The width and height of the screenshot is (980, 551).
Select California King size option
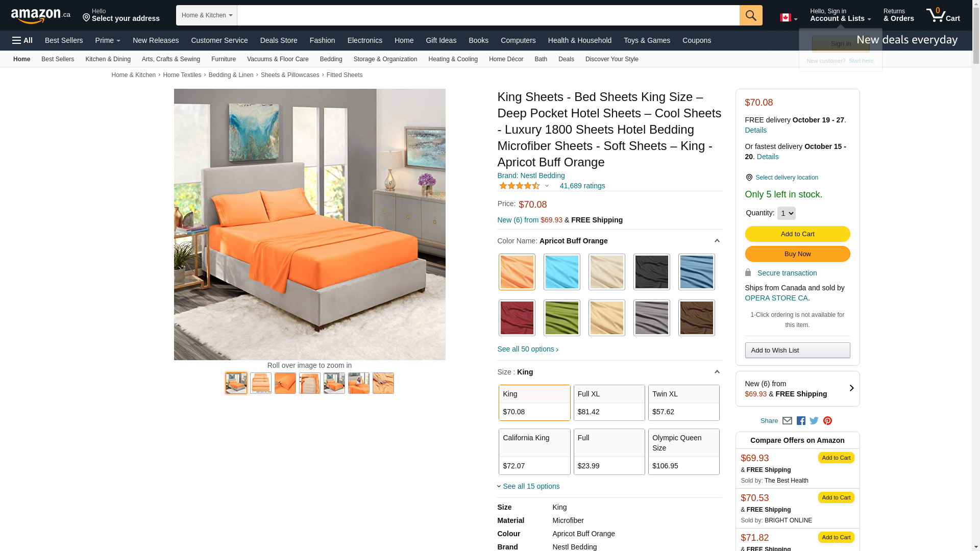click(x=534, y=452)
